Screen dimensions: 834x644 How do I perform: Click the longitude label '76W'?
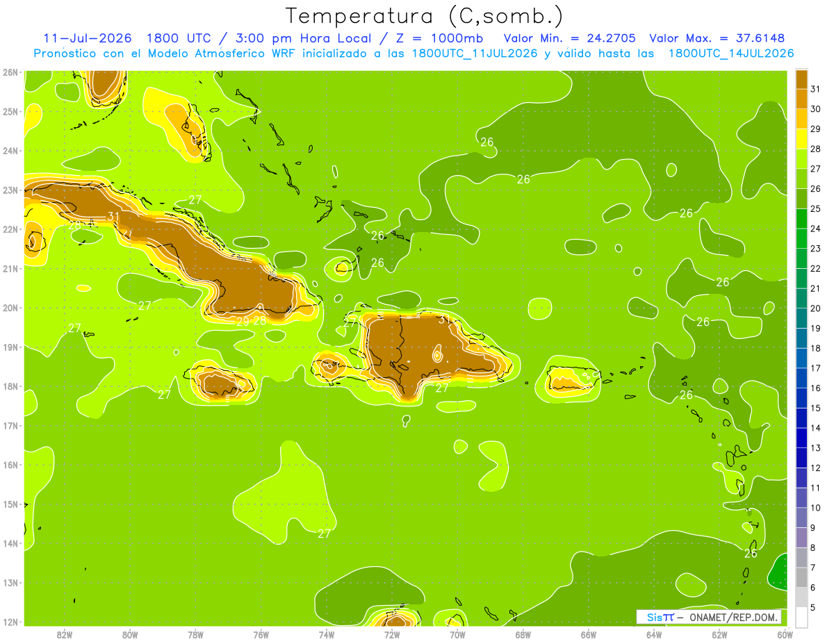261,634
